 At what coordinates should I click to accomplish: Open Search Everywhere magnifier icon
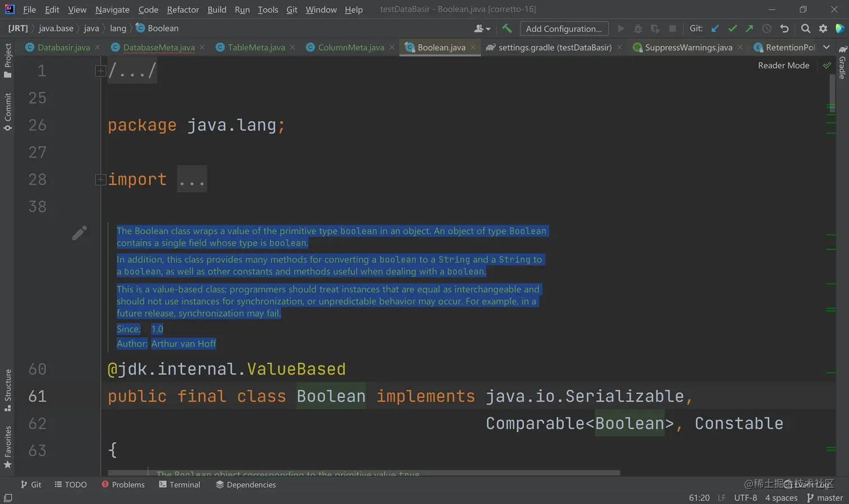point(806,29)
